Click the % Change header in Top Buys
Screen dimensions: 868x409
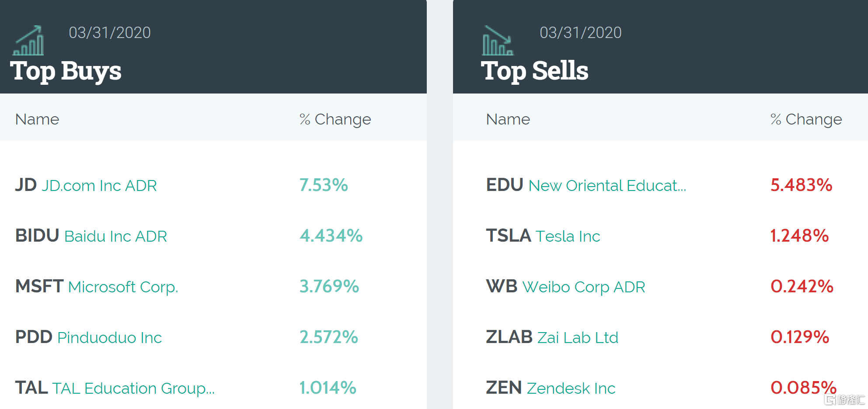click(335, 119)
